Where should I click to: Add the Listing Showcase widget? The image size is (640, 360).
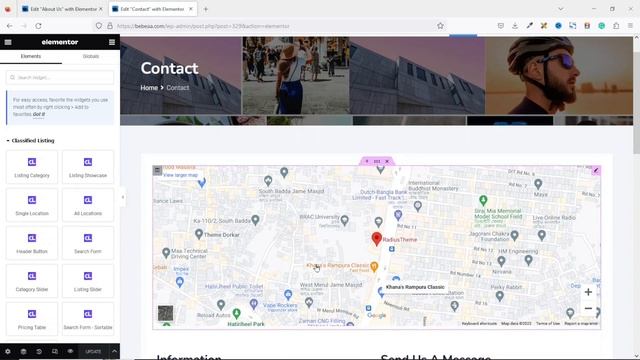[88, 167]
